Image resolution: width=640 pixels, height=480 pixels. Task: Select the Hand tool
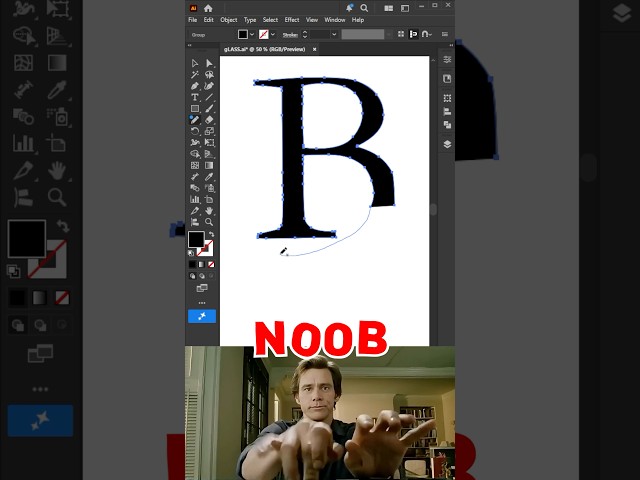[209, 211]
